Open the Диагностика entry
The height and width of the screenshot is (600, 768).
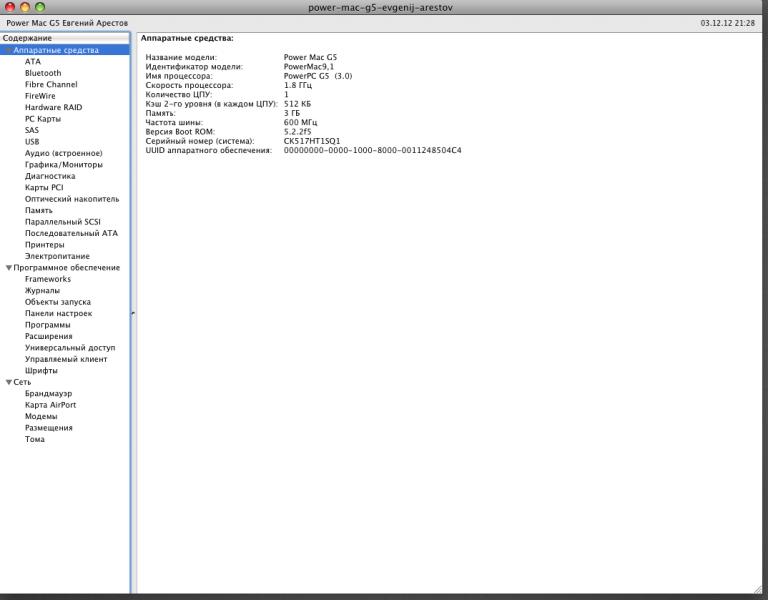[x=50, y=176]
